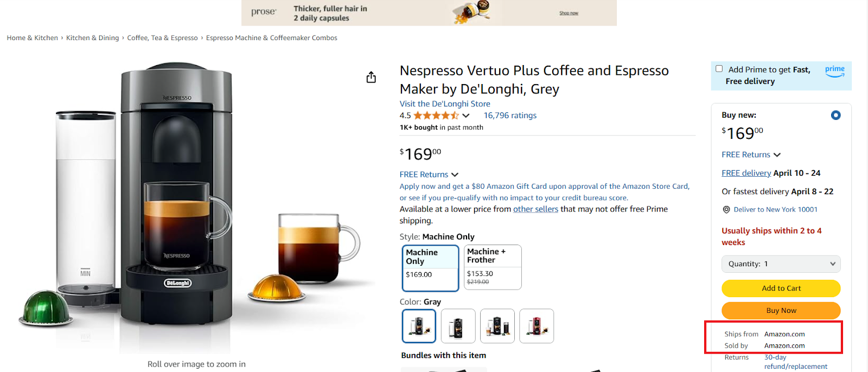Select the Machine + Frother style option
Viewport: 868px width, 372px height.
492,267
